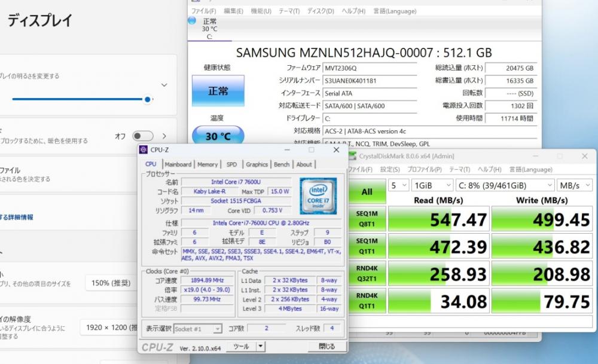Screen dimensions: 598x364
Task: Click the 1302 回 power-on count value
Action: point(511,106)
